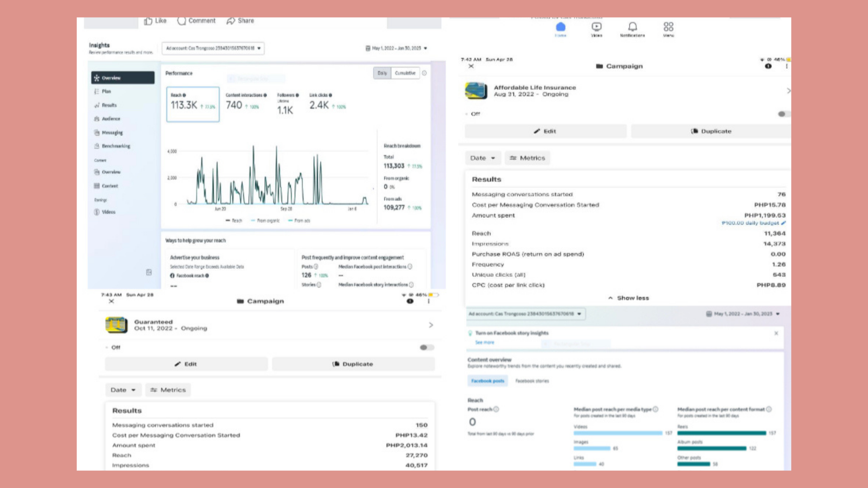Open the Notifications bell icon
868x488 pixels.
(632, 27)
